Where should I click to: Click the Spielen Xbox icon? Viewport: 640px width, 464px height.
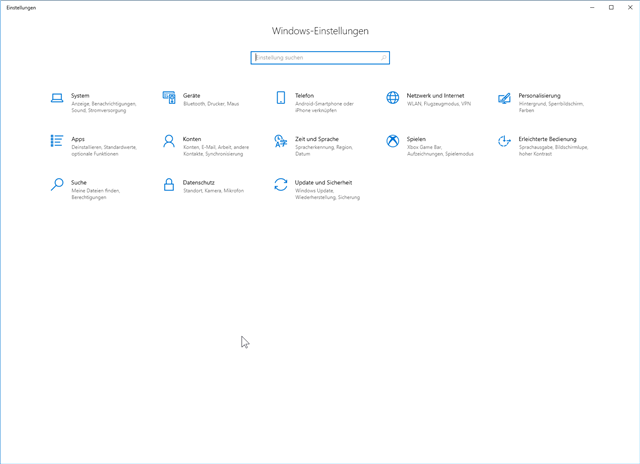coord(393,141)
